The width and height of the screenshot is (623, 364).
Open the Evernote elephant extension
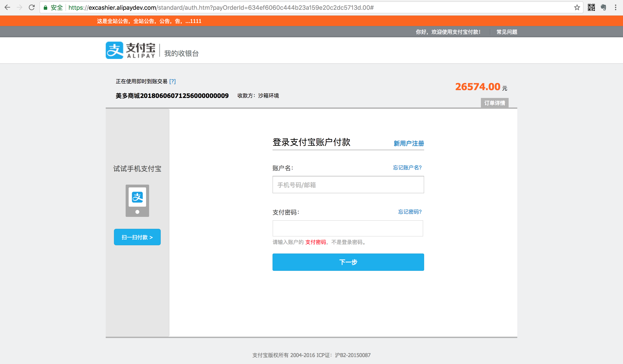pos(603,7)
